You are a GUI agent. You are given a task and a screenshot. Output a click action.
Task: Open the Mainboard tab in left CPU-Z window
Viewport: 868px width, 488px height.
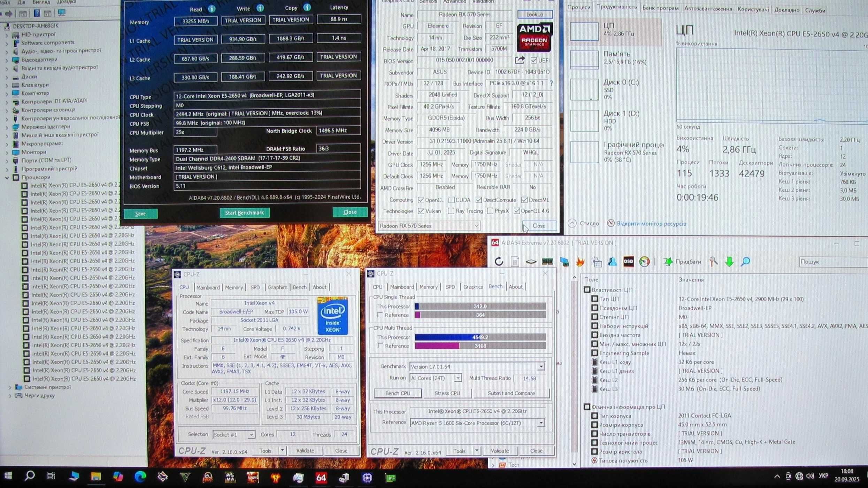208,287
